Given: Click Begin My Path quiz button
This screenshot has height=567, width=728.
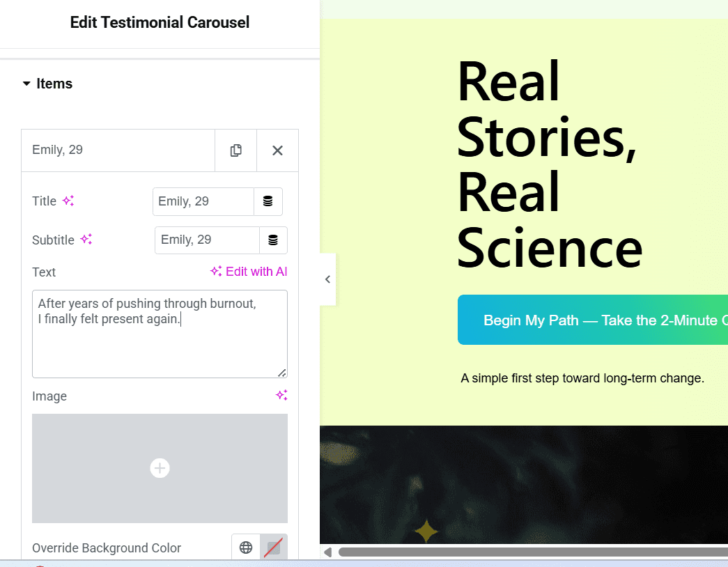Looking at the screenshot, I should tap(592, 320).
